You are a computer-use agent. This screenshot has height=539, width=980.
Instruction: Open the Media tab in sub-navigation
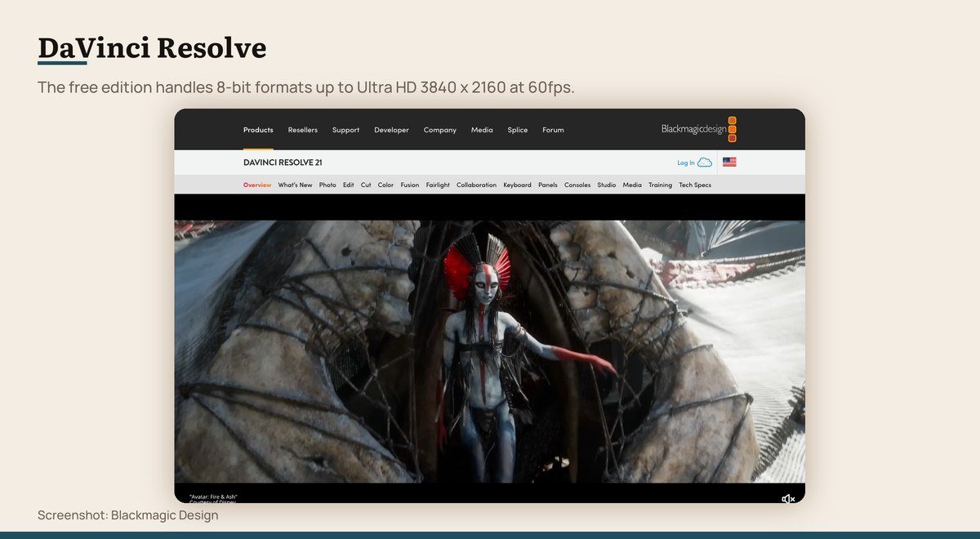tap(632, 185)
